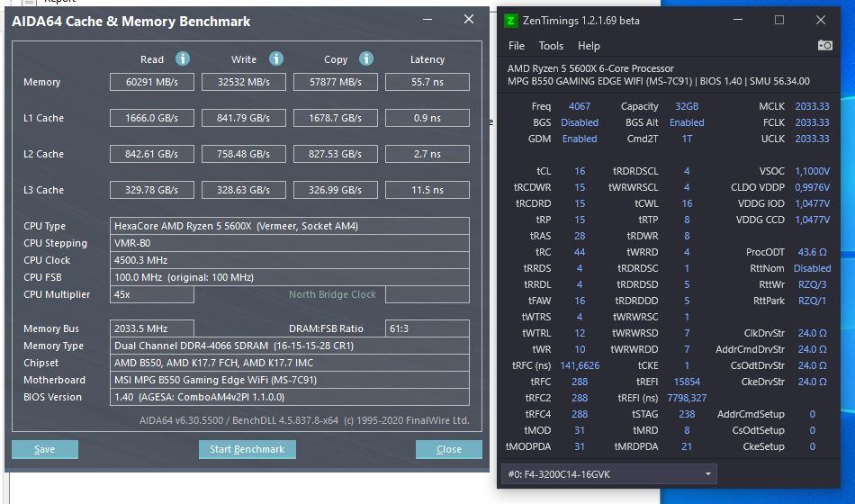The height and width of the screenshot is (504, 855).
Task: Click the Chipset field AMD B550
Action: pos(290,363)
